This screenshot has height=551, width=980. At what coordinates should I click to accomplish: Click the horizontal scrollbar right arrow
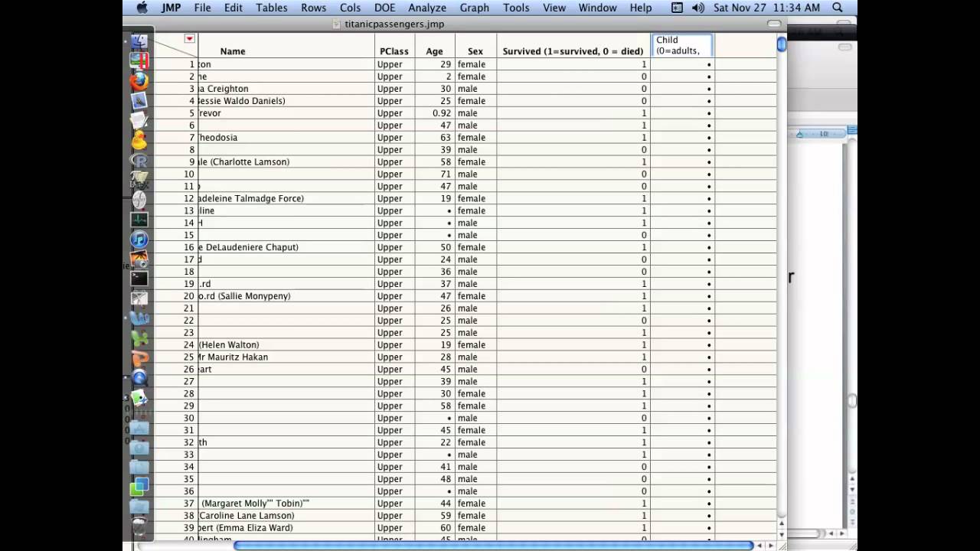pos(771,545)
